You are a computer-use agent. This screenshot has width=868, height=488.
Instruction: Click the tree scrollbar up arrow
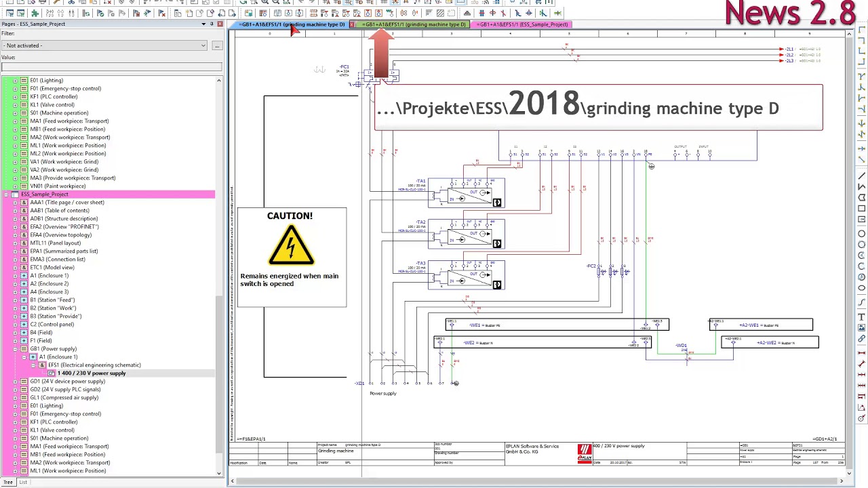pyautogui.click(x=219, y=81)
